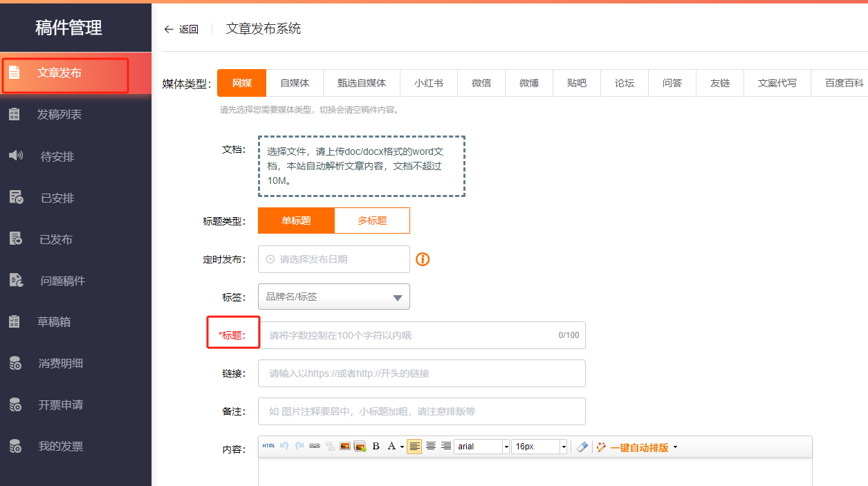Choose 单标题 title type
Screen dimensions: 868x486
(x=296, y=221)
